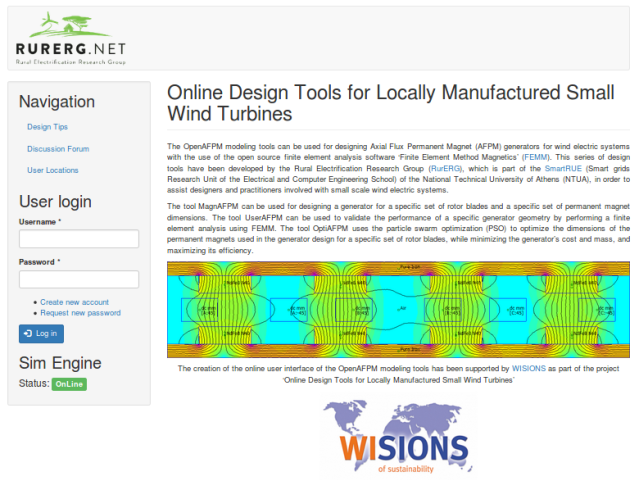Focus the Username input field
Image resolution: width=639 pixels, height=490 pixels.
pos(79,239)
